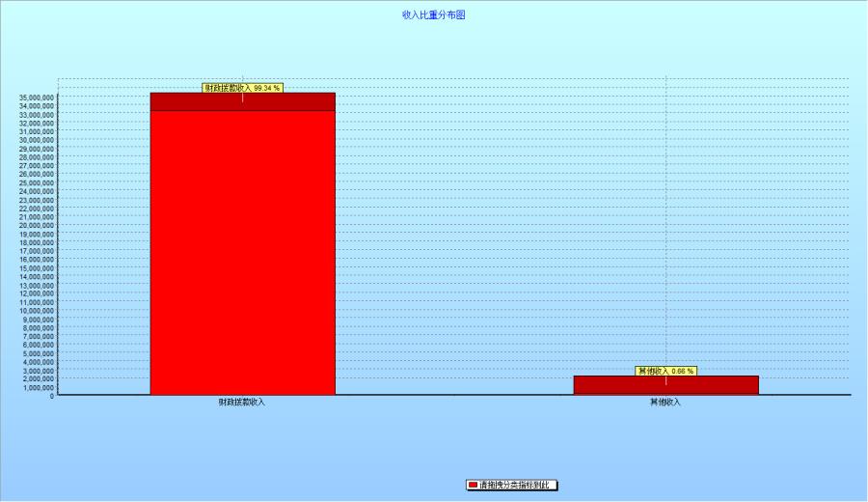Click the 10,000,000 y-axis tick label
The image size is (868, 502).
[37, 310]
